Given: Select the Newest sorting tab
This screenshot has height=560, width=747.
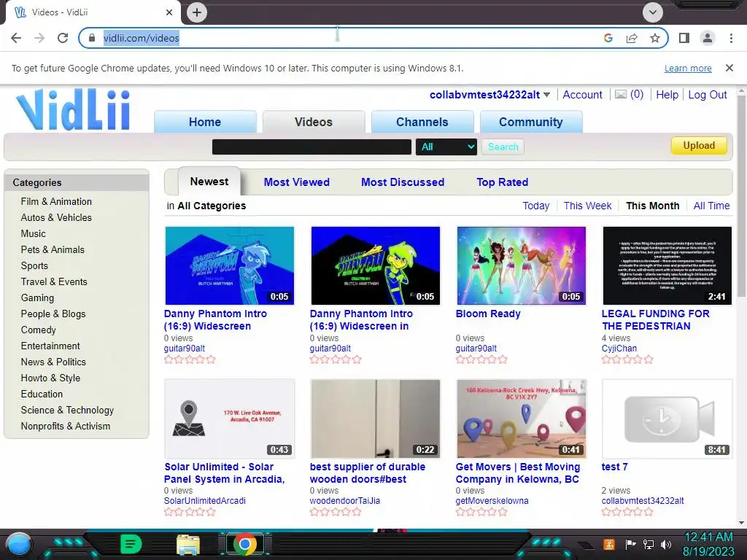Looking at the screenshot, I should coord(209,182).
